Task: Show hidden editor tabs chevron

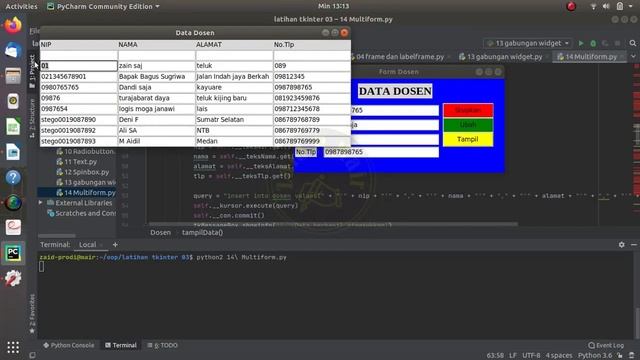Action: [x=633, y=57]
